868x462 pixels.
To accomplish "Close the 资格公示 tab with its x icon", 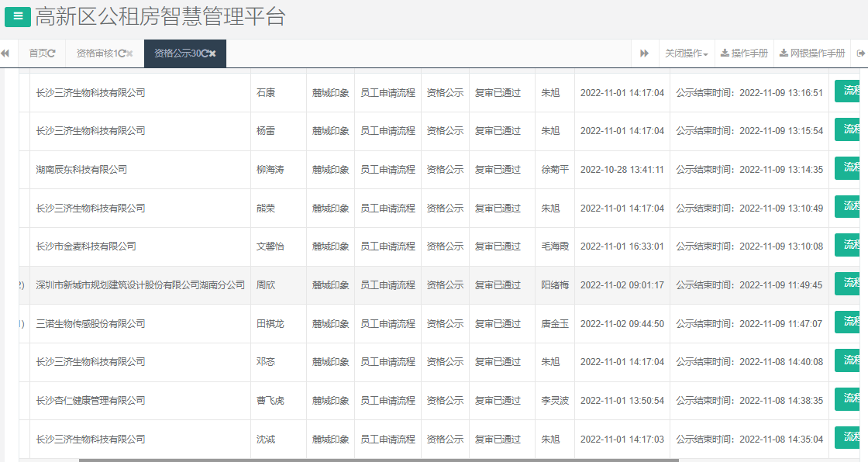I will coord(213,53).
